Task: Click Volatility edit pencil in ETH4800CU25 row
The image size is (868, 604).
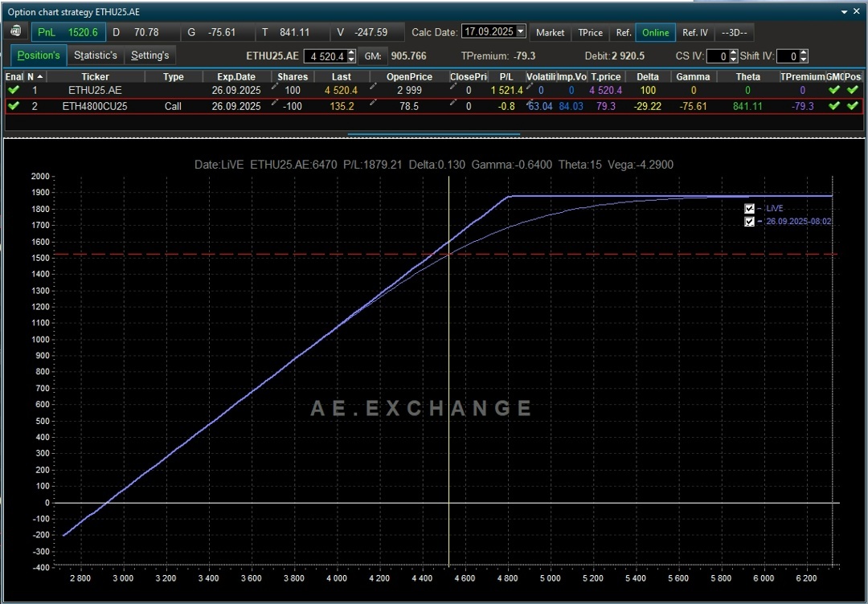Action: pos(529,102)
